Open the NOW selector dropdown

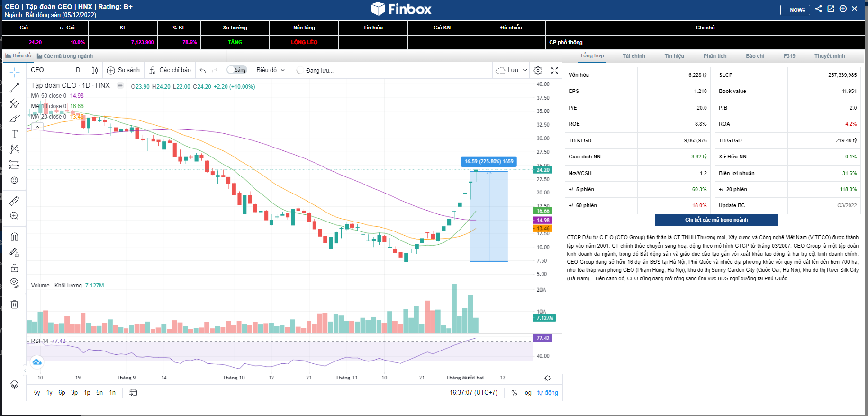795,9
